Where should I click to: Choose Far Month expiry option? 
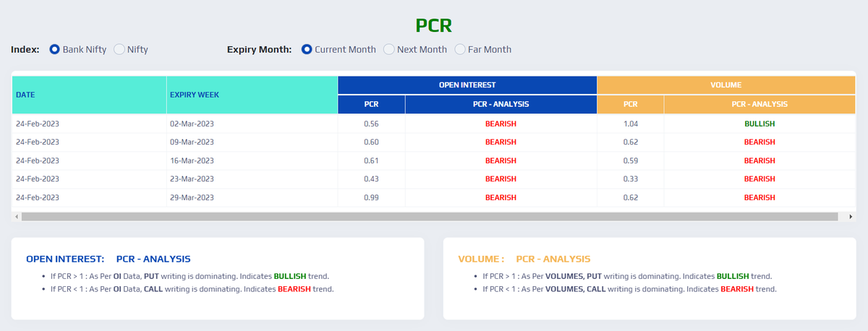pos(460,50)
